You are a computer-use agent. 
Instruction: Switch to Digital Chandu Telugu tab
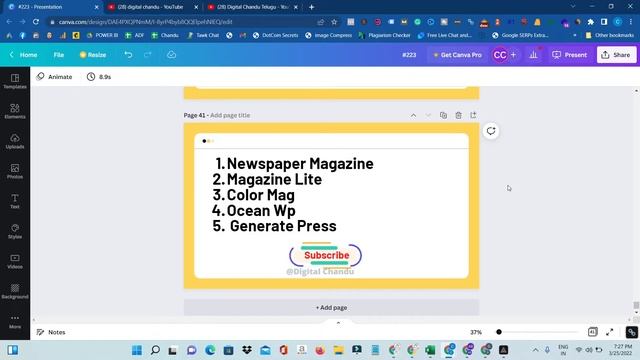[x=253, y=7]
